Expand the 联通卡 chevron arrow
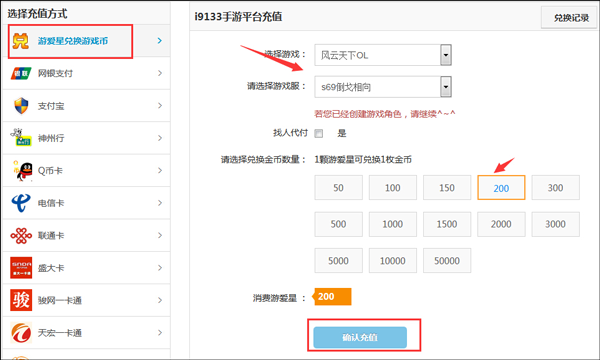This screenshot has height=360, width=600. tap(160, 235)
